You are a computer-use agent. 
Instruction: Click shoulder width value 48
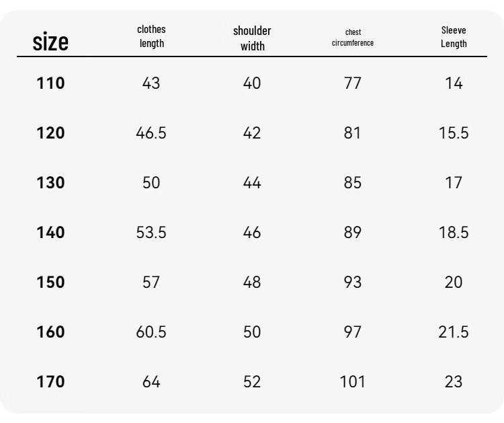[x=252, y=282]
